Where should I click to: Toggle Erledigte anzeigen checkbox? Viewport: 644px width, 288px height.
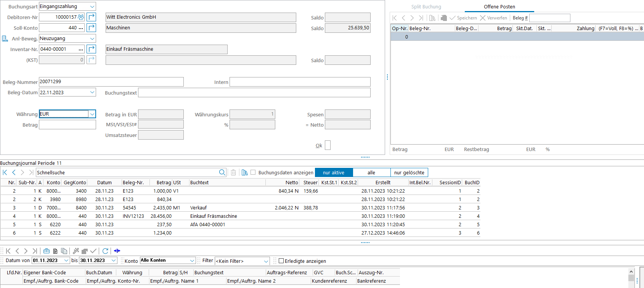281,261
